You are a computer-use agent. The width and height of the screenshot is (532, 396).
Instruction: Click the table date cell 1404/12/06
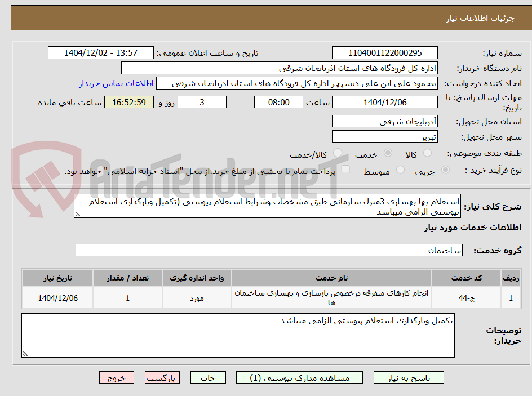(57, 297)
